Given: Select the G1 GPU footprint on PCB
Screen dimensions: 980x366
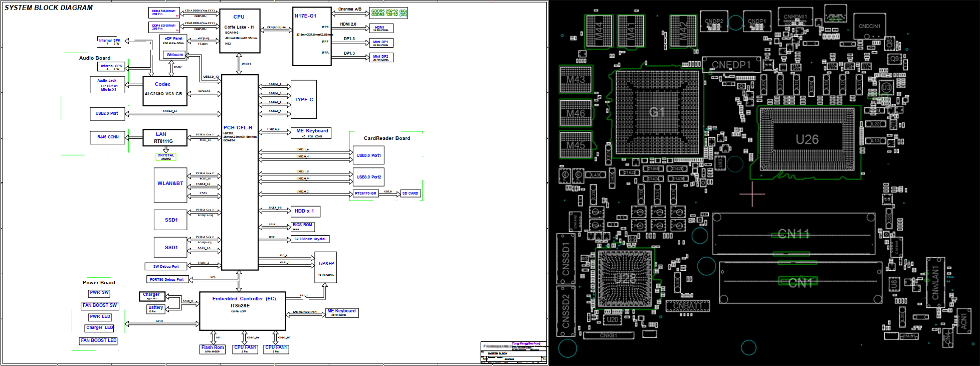Looking at the screenshot, I should (657, 111).
